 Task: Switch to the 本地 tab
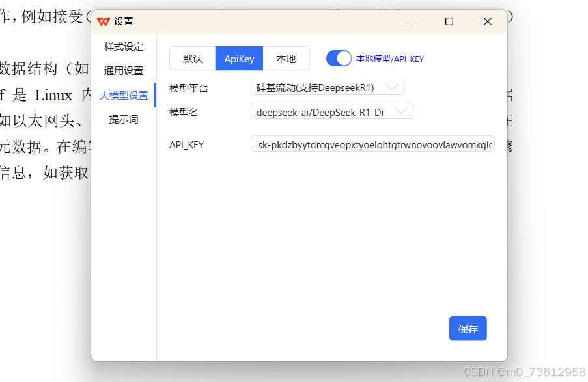tap(286, 59)
